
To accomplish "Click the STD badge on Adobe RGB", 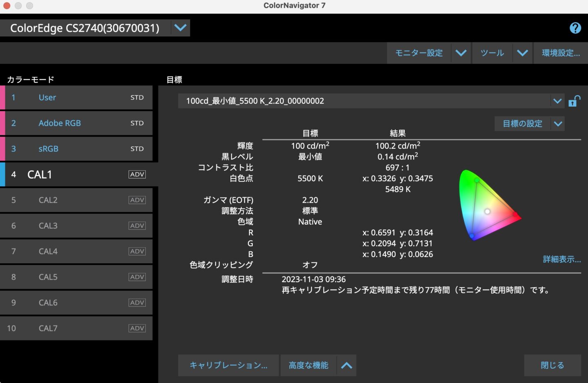I will tap(137, 123).
